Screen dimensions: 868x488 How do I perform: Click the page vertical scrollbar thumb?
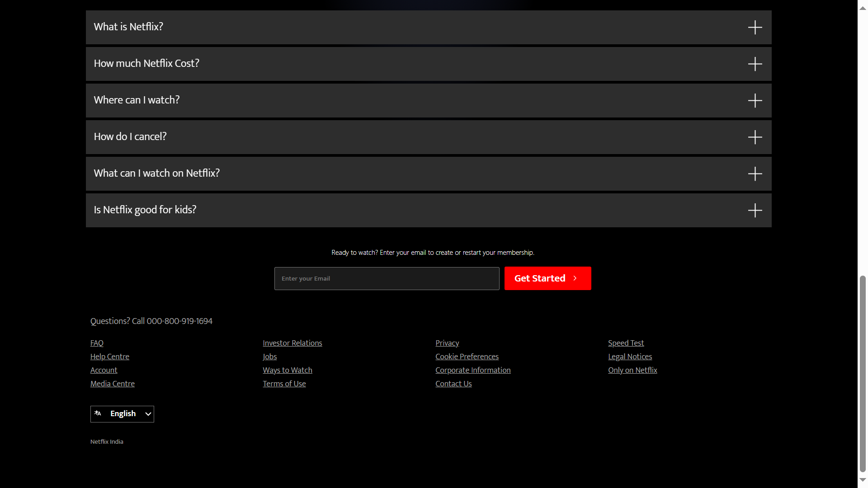863,373
